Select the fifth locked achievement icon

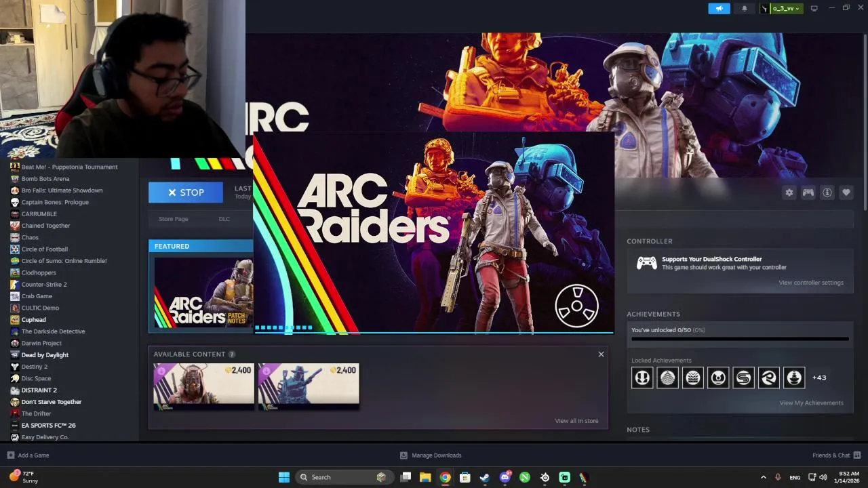[743, 378]
